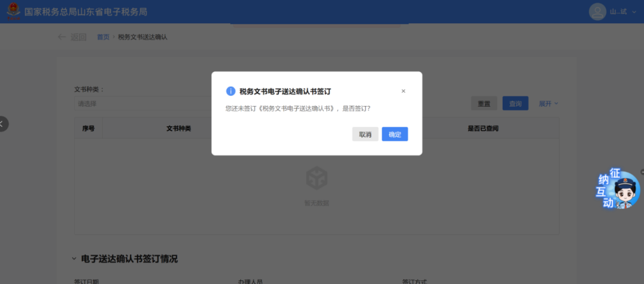Click the 序号 column header
The image size is (644, 284).
pyautogui.click(x=88, y=128)
